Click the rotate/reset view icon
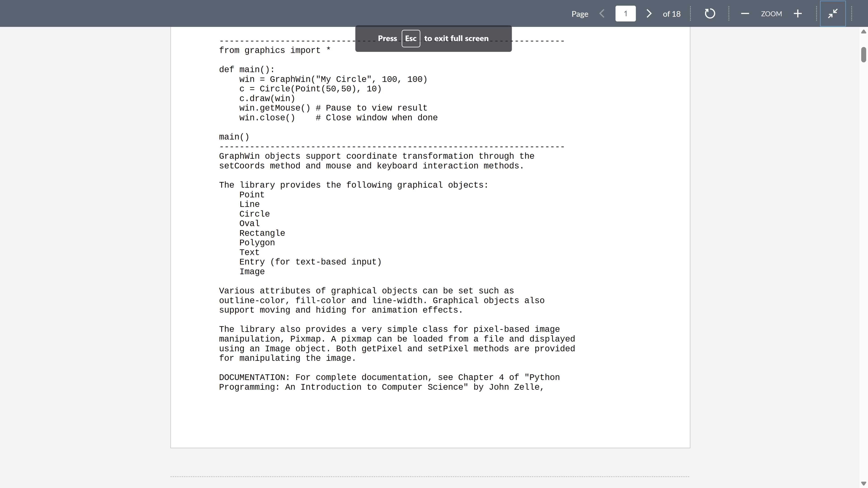This screenshot has width=868, height=488. 710,14
